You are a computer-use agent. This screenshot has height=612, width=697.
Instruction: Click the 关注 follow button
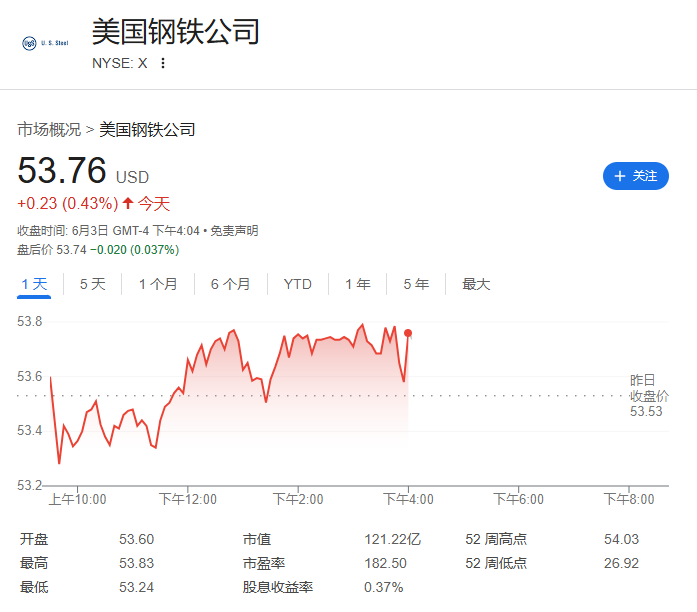[x=636, y=176]
